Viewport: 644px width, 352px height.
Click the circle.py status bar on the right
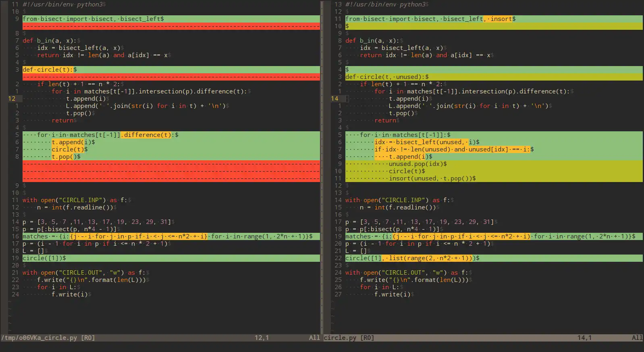pos(483,338)
